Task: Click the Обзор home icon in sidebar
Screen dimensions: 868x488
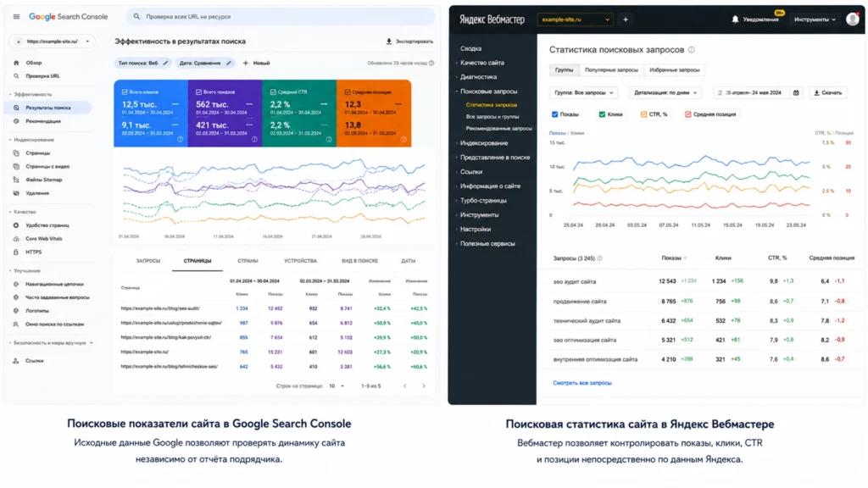Action: [16, 63]
